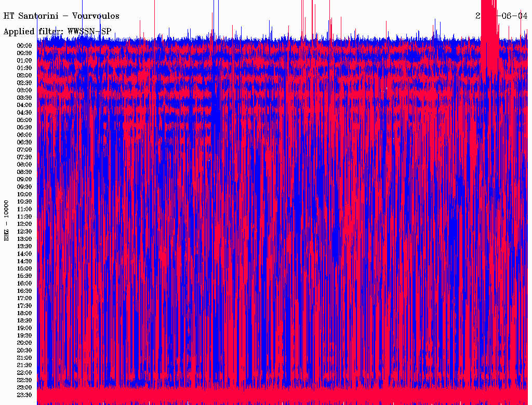Click the 20:00 time label
532x405 pixels.
click(24, 343)
